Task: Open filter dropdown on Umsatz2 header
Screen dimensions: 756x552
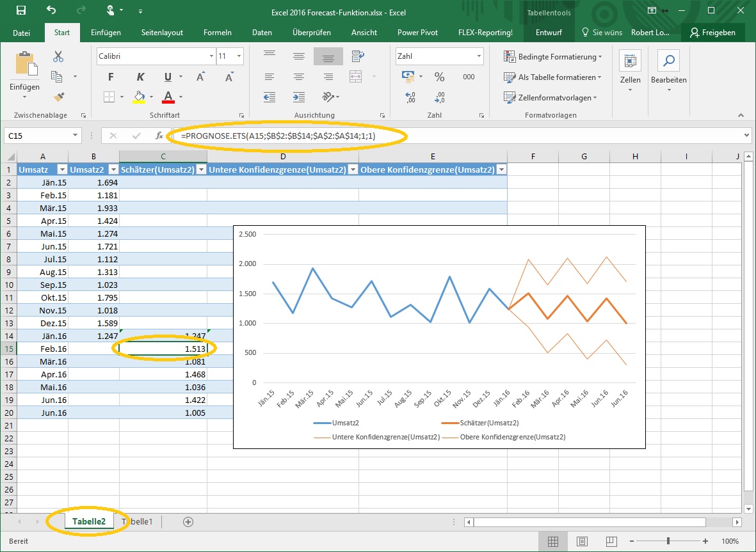Action: click(x=113, y=170)
